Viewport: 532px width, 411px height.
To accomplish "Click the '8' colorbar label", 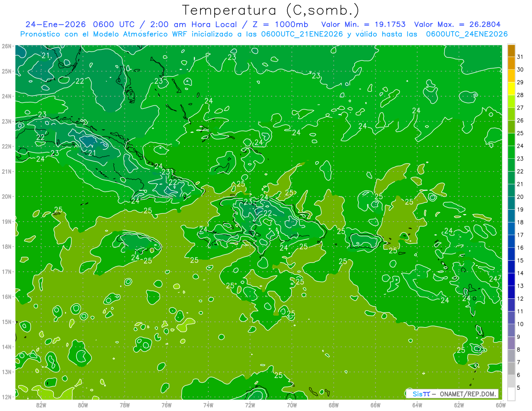I will coord(519,350).
